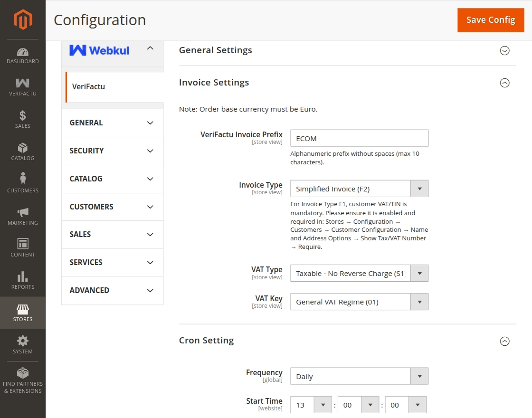The width and height of the screenshot is (532, 418).
Task: Open the CUSTOMERS configuration menu
Action: (112, 207)
